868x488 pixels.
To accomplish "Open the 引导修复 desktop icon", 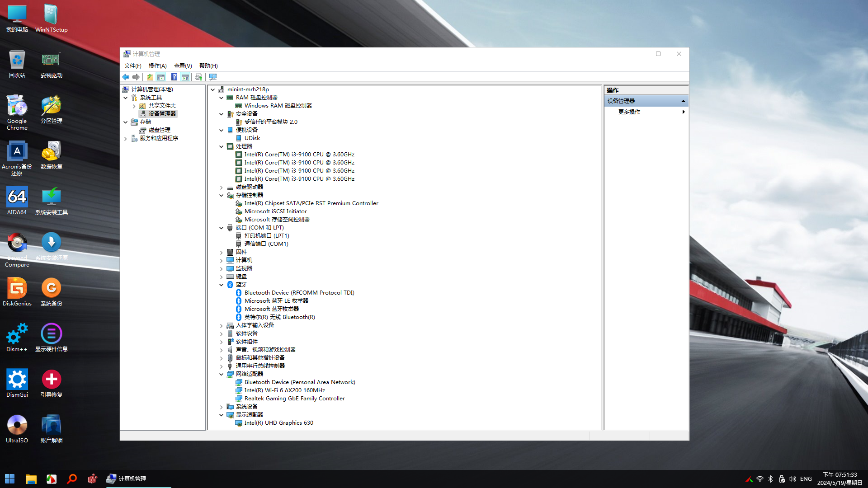I will 51,384.
